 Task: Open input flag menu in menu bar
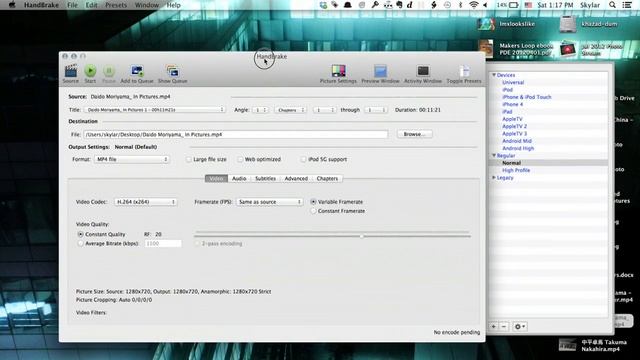point(528,5)
